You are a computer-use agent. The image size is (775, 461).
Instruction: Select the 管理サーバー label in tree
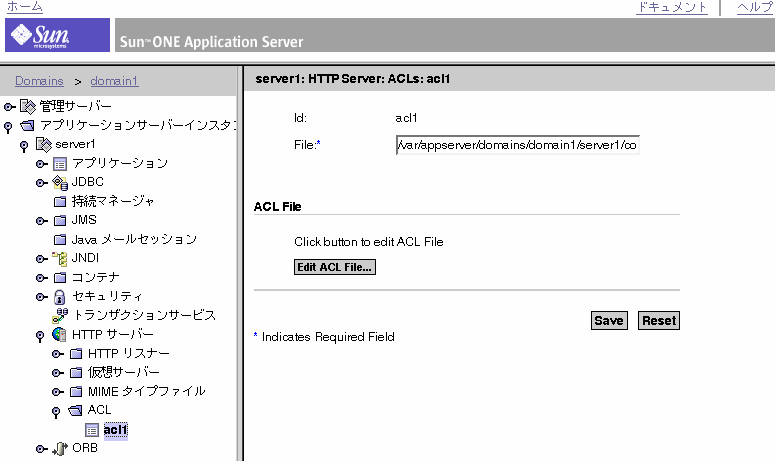(76, 106)
